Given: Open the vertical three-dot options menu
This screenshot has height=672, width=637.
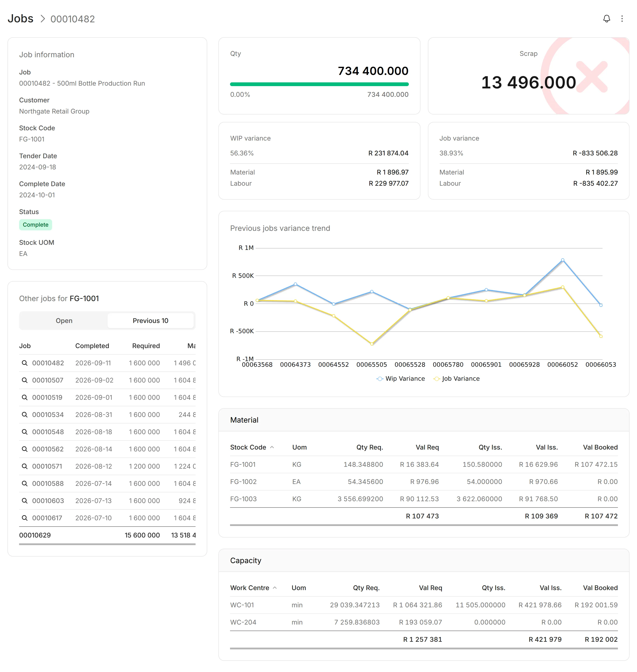Looking at the screenshot, I should pos(622,19).
